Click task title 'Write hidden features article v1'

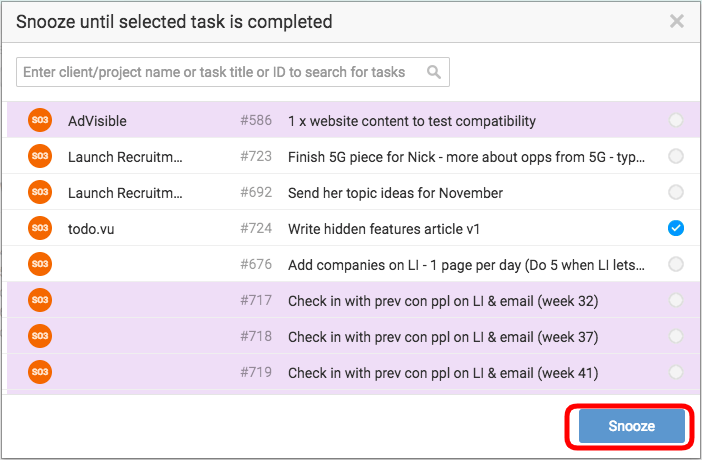(384, 229)
